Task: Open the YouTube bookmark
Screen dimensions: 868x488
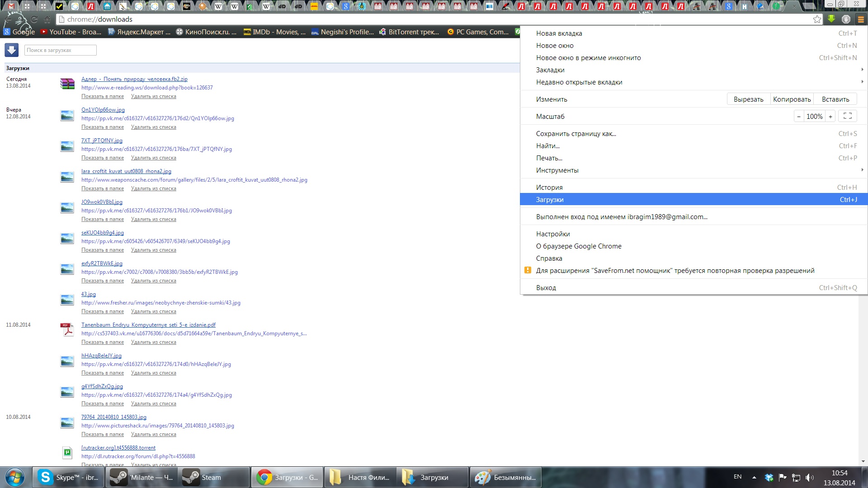Action: click(71, 32)
